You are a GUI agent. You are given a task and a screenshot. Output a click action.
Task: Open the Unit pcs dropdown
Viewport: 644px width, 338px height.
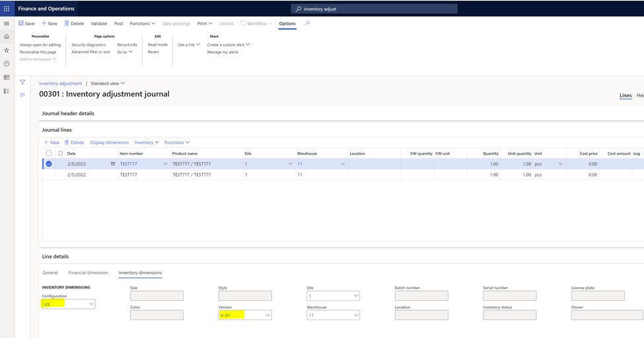(560, 163)
